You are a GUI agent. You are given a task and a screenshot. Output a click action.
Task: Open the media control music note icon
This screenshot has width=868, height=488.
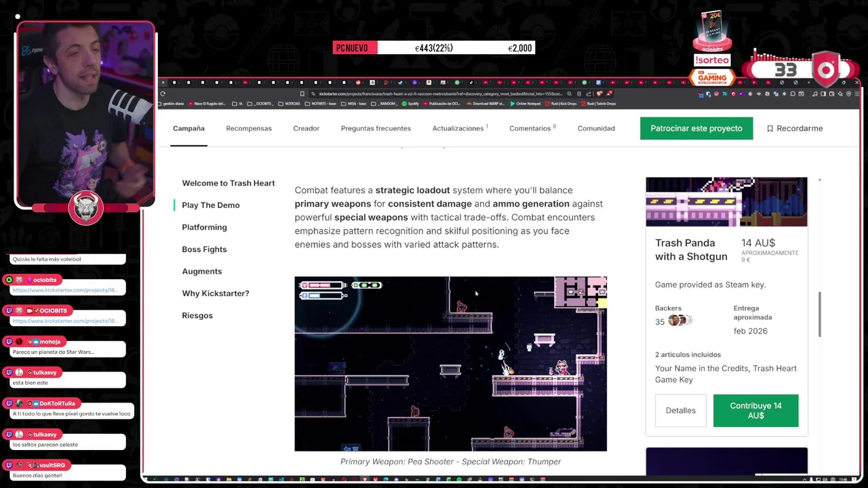pos(814,94)
